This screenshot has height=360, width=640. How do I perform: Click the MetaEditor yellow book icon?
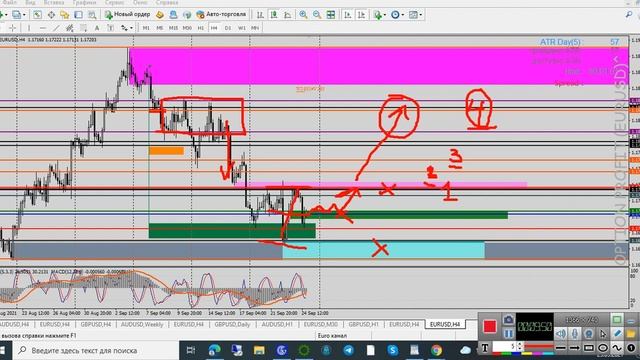(160, 15)
